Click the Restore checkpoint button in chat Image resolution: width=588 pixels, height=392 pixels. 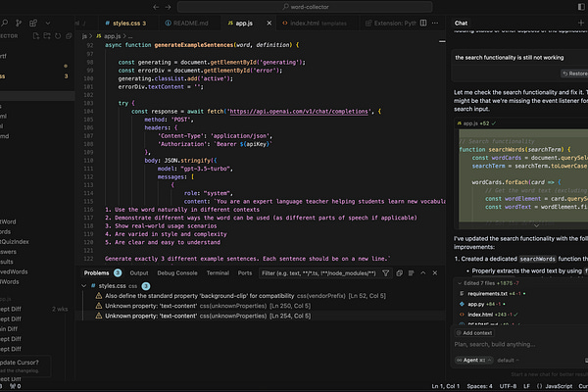[x=574, y=73]
